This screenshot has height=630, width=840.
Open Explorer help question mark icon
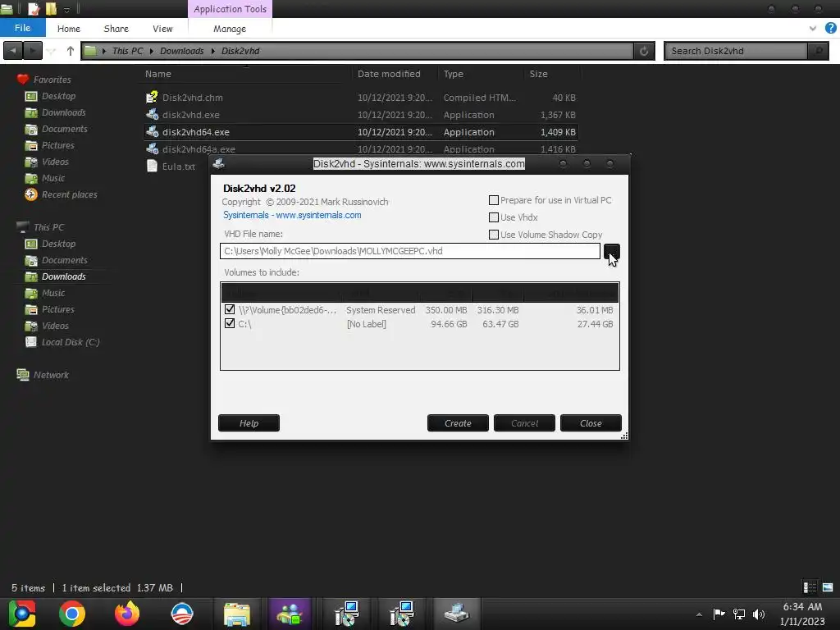point(830,28)
